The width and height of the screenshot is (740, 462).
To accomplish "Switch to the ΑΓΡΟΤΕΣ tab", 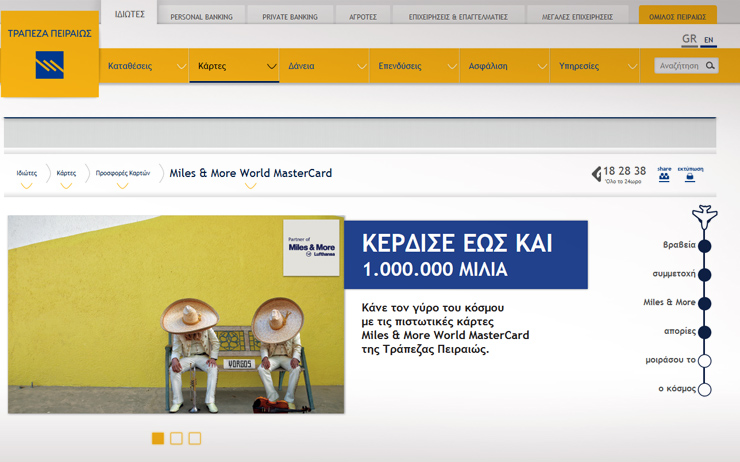I will coord(363,17).
